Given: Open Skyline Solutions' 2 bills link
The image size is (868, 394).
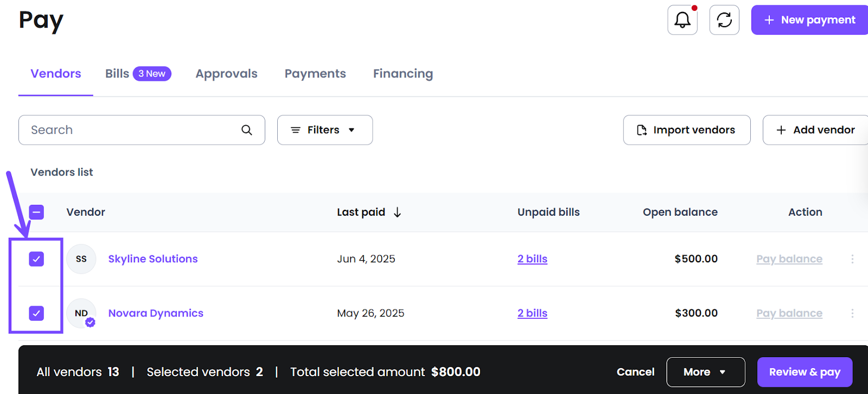Looking at the screenshot, I should [x=532, y=259].
